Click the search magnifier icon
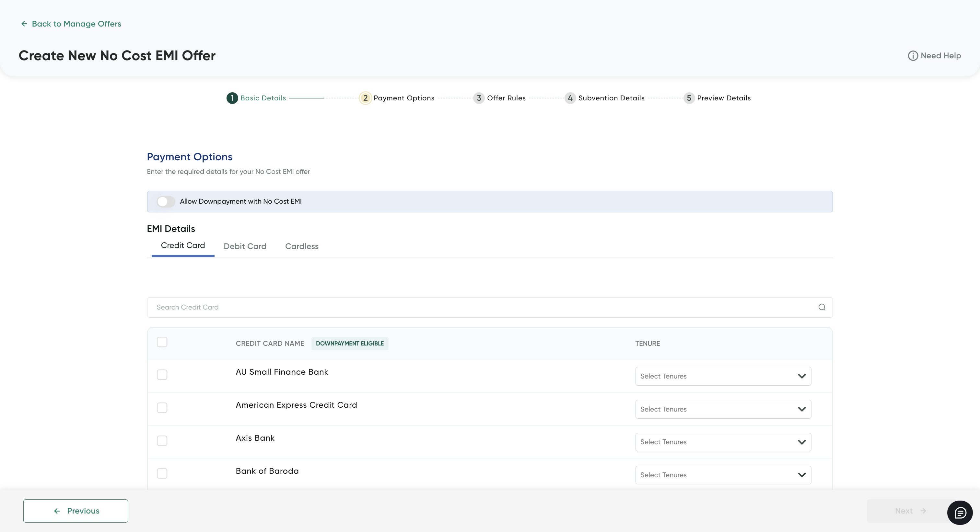Image resolution: width=980 pixels, height=532 pixels. [822, 307]
